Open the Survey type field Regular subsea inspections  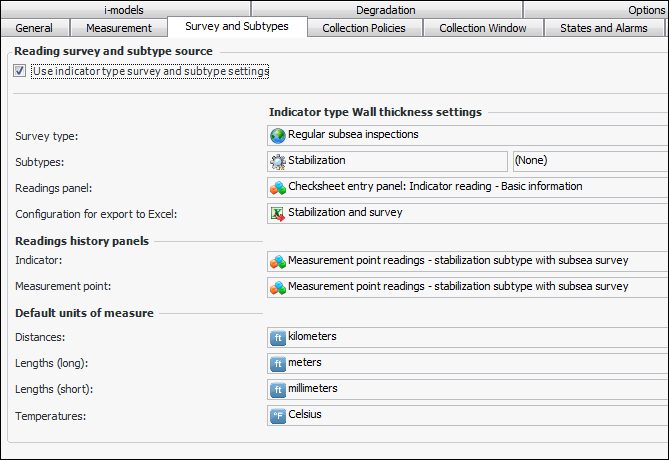coord(466,135)
